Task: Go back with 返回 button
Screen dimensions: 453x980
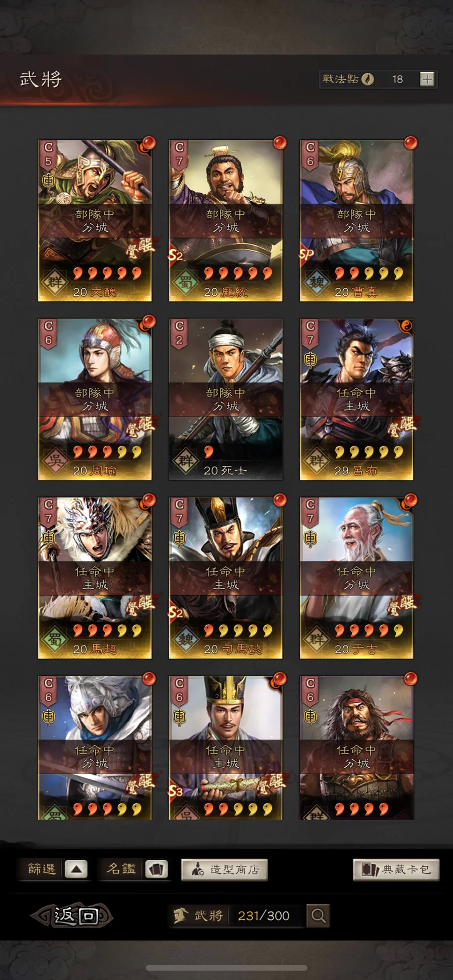Action: click(x=71, y=916)
